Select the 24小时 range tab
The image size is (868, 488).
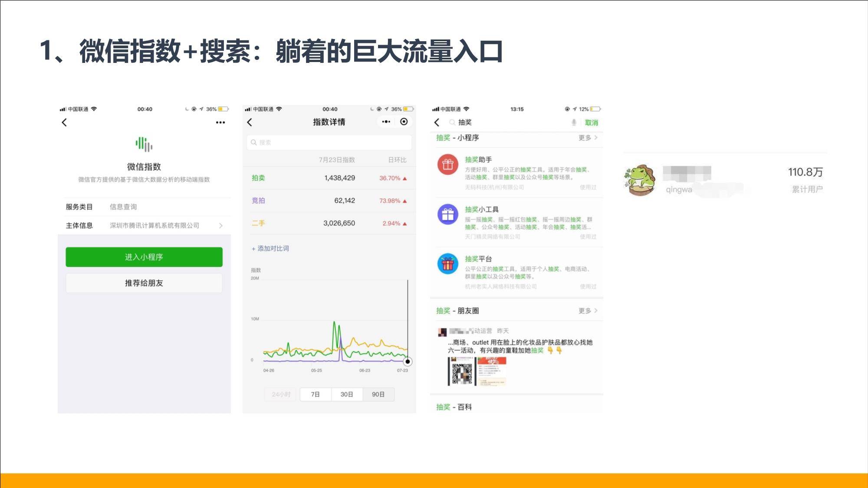pos(281,394)
